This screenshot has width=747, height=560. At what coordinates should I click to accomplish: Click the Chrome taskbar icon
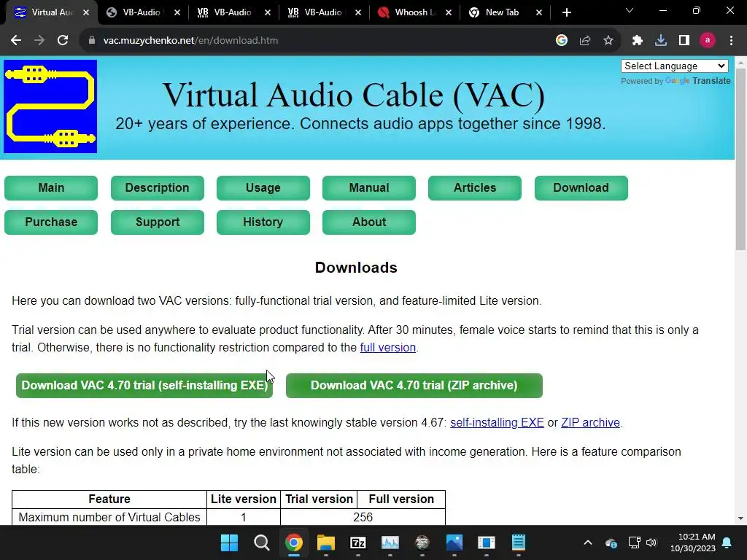[294, 542]
